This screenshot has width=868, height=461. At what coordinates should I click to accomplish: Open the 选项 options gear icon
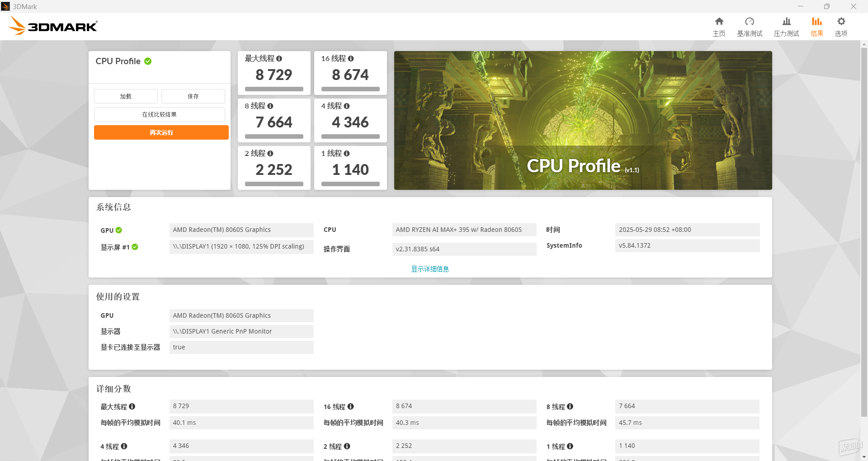click(841, 21)
